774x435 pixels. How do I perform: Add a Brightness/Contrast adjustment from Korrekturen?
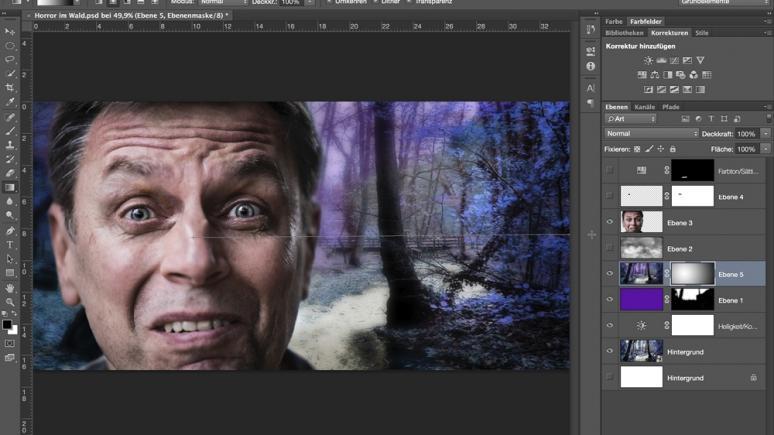point(648,61)
